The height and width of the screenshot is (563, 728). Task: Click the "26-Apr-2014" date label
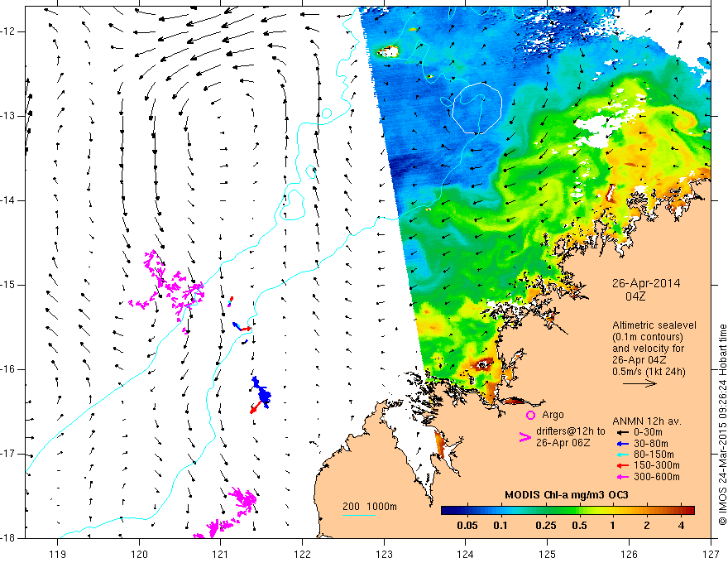tap(646, 283)
